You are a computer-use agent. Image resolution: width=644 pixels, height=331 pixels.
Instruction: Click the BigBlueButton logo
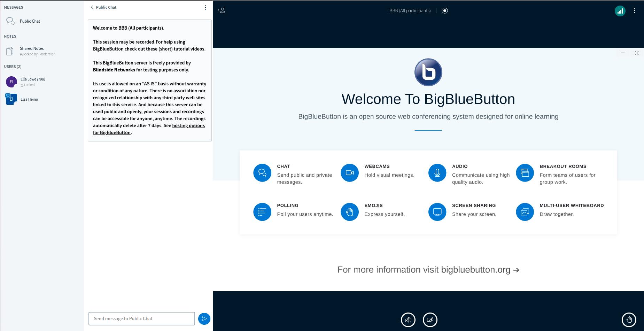coord(428,72)
